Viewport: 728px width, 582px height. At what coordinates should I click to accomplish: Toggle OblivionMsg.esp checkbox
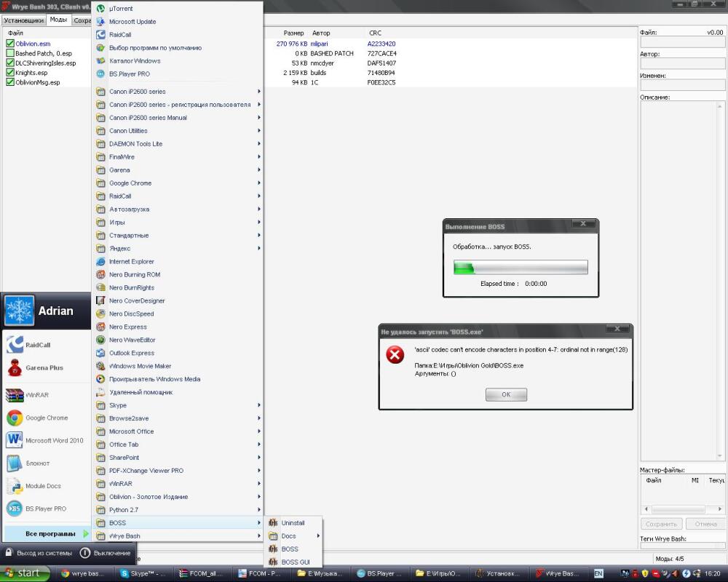pos(10,82)
